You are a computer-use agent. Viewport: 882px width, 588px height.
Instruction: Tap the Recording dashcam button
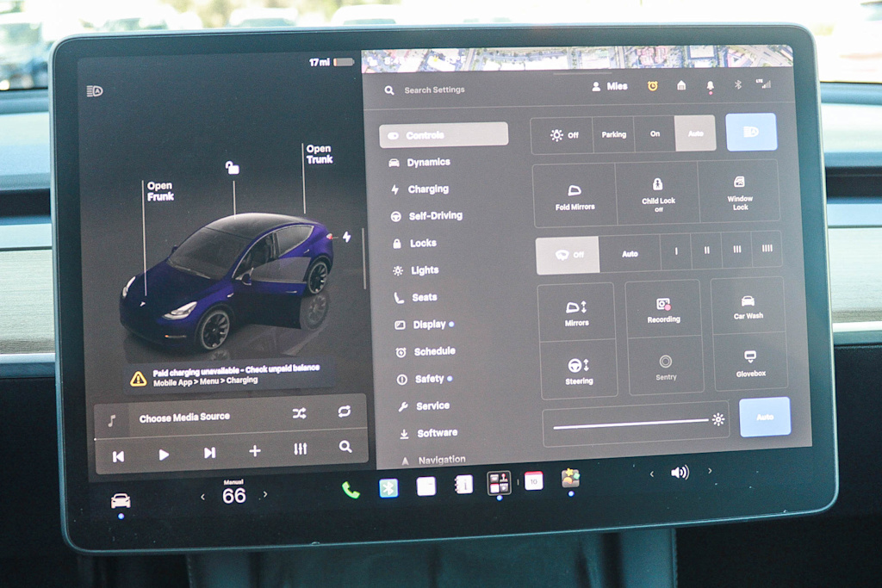pos(664,310)
